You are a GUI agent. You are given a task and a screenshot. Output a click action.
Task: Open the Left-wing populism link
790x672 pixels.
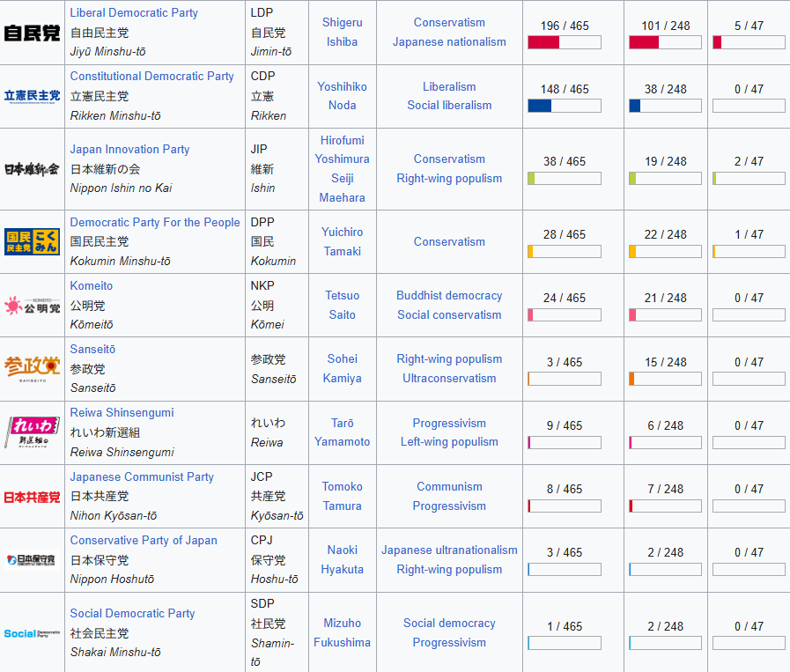point(449,442)
